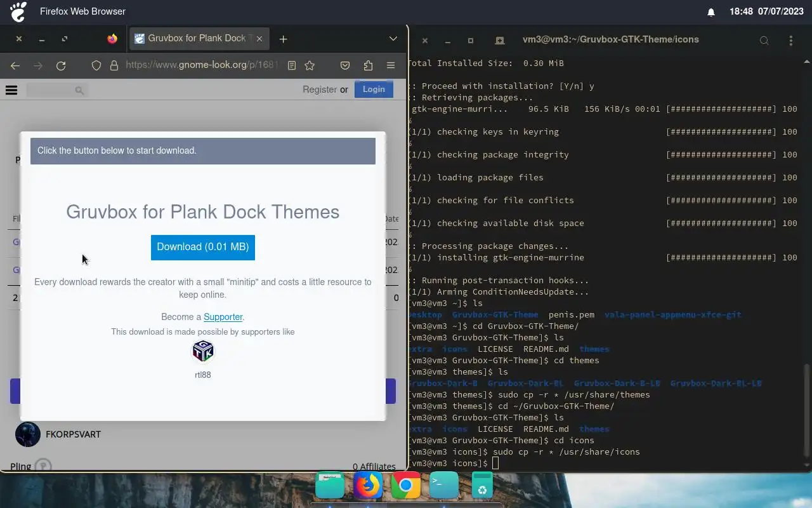
Task: Click the 'Gruvbox for Plank Dock Themes' heading
Action: (x=203, y=212)
